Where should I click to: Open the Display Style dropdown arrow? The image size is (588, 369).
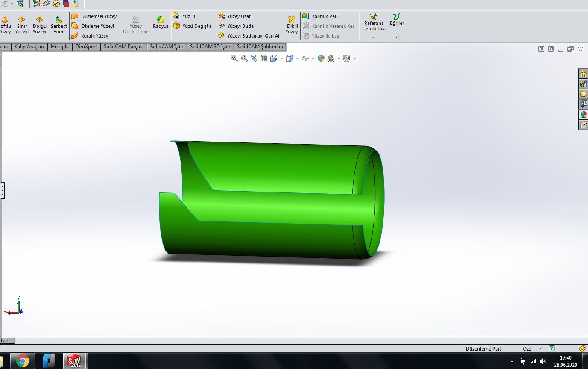[x=297, y=59]
